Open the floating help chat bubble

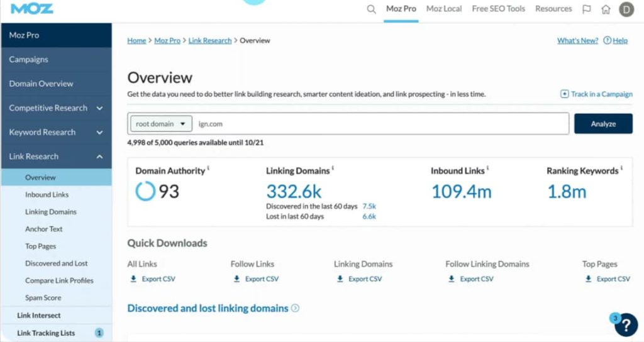[626, 325]
